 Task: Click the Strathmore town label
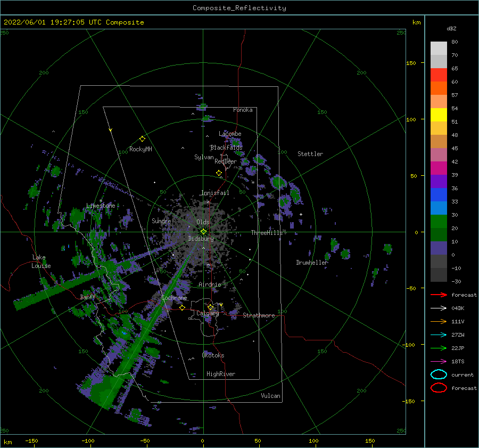[x=259, y=315]
